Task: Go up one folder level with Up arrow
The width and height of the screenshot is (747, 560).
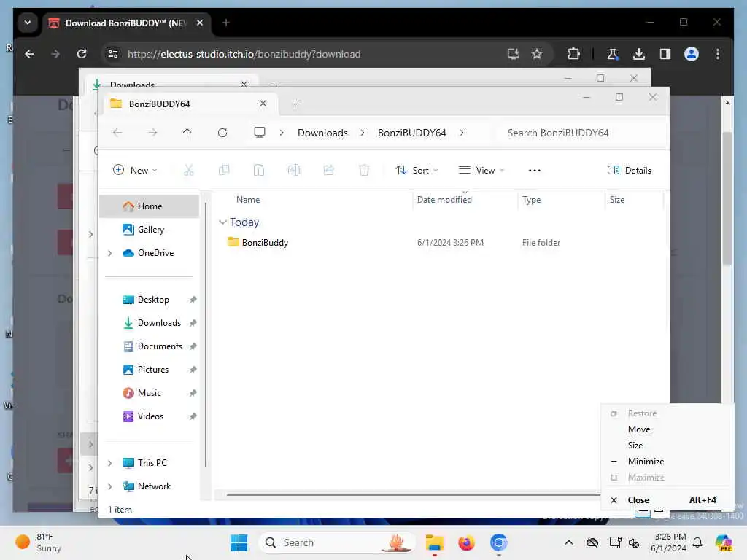Action: (187, 133)
